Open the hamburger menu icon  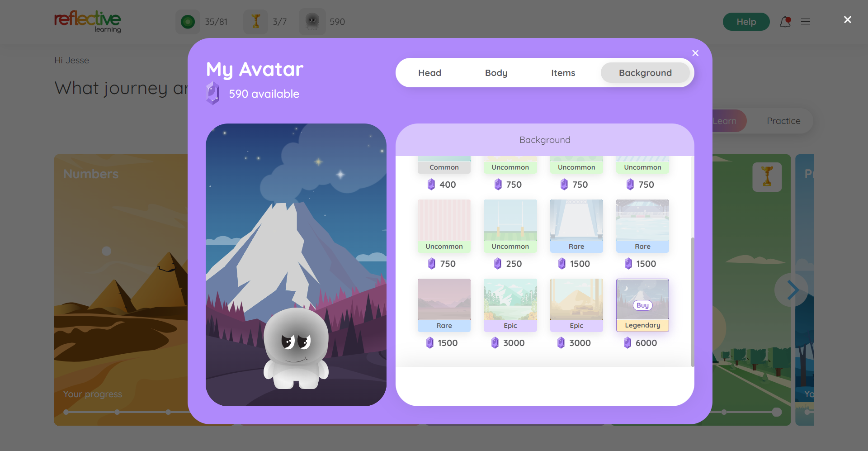806,22
